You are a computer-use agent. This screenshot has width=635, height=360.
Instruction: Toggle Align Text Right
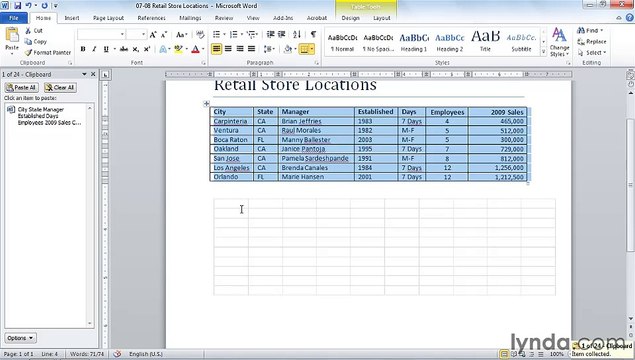(x=240, y=49)
